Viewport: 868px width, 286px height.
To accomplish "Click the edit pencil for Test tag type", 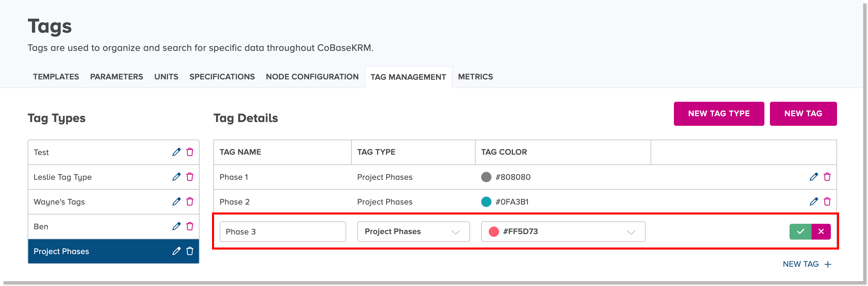I will 176,152.
